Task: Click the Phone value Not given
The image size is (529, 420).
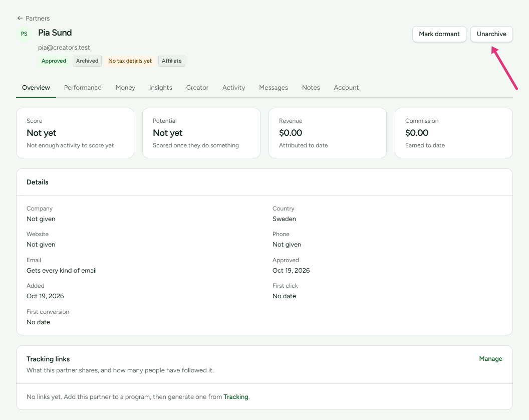Action: (287, 245)
